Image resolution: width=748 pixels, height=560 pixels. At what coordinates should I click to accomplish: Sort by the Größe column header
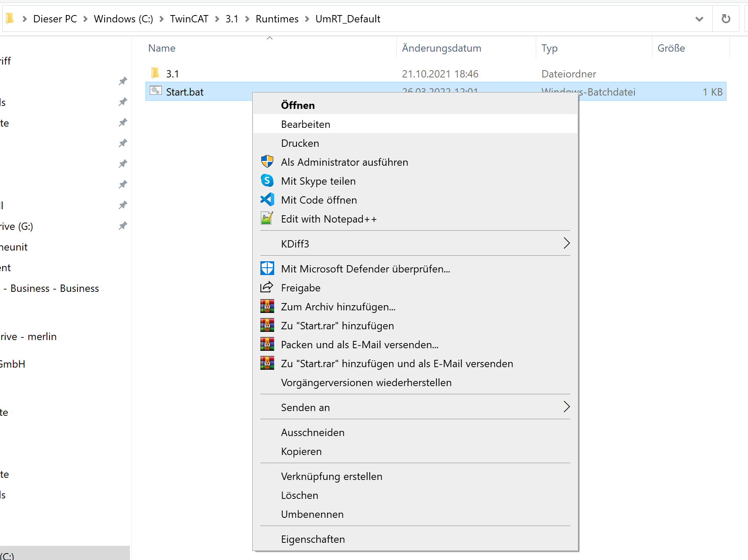pos(671,48)
